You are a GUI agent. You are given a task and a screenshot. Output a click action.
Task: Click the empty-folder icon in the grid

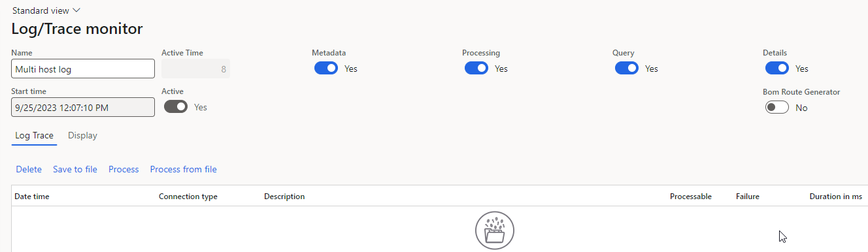coord(494,230)
